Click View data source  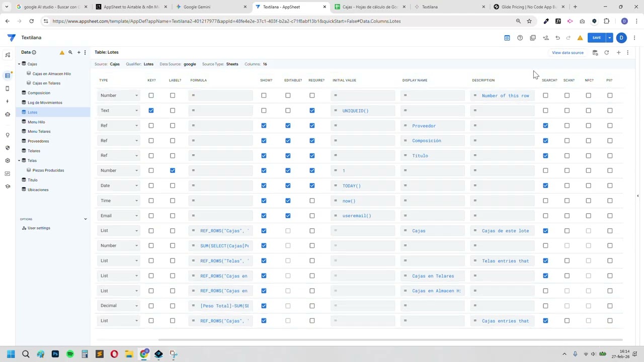pyautogui.click(x=568, y=52)
